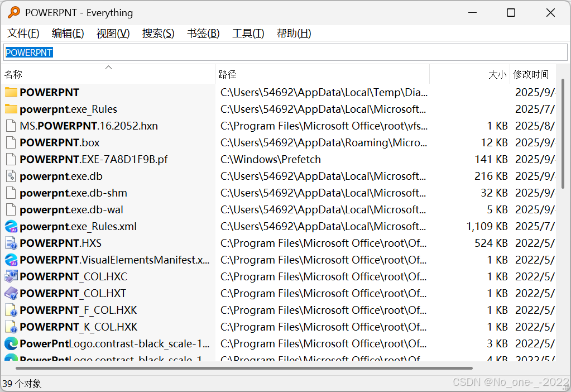Click the path ending in Roaming\Micro...

coord(324,142)
